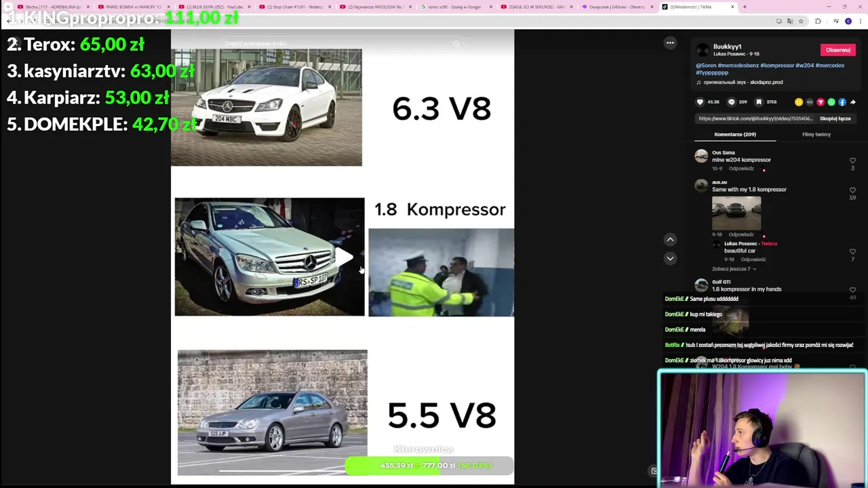Bookmark the video (3758 saves)

(759, 102)
